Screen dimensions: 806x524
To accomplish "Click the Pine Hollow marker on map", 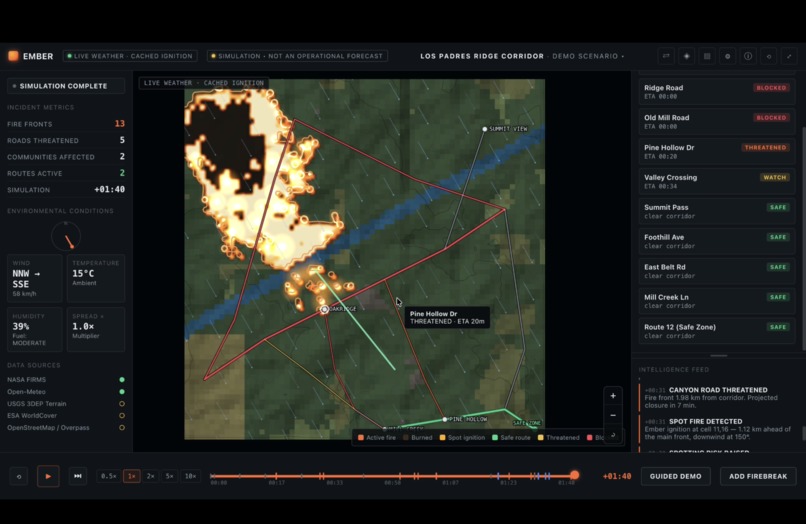I will (445, 419).
